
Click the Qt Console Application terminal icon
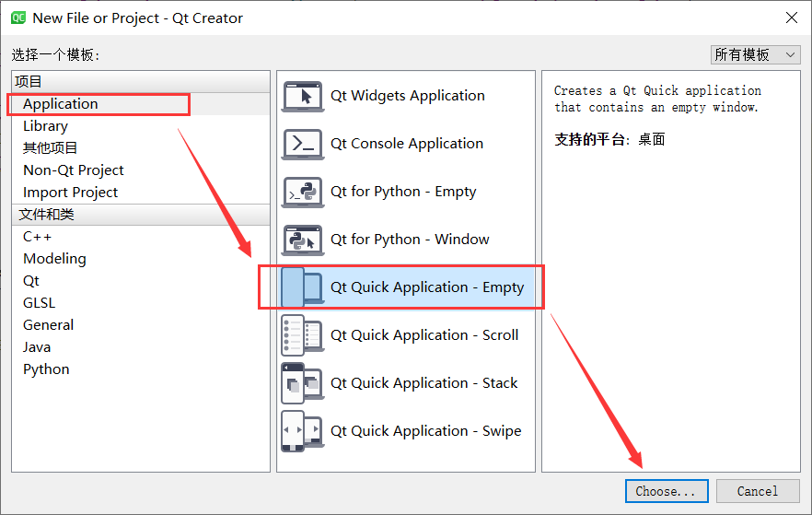pos(303,144)
